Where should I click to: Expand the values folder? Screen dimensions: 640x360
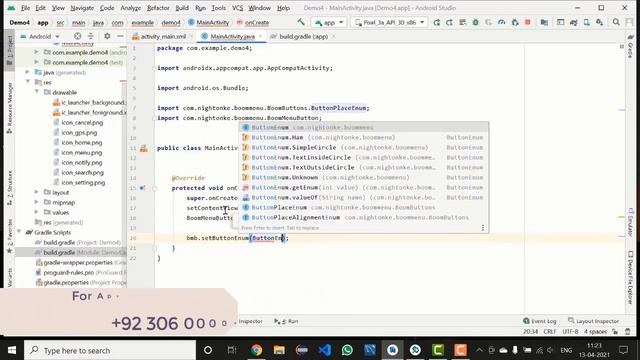(x=37, y=212)
